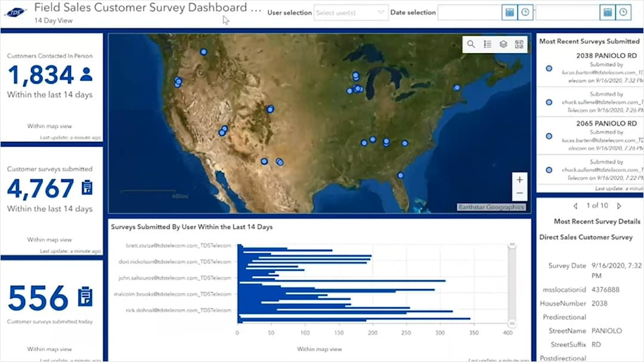Open the basemap gallery

520,44
